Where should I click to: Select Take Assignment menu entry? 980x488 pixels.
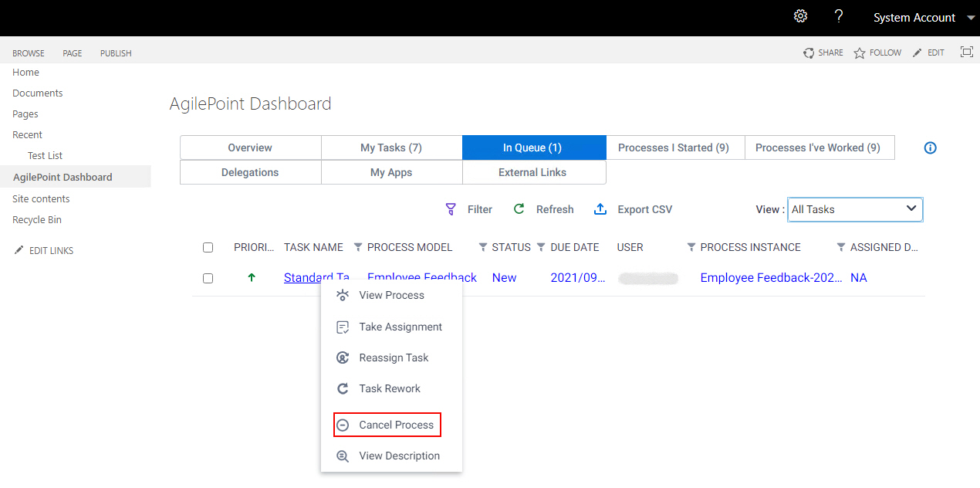pos(391,327)
